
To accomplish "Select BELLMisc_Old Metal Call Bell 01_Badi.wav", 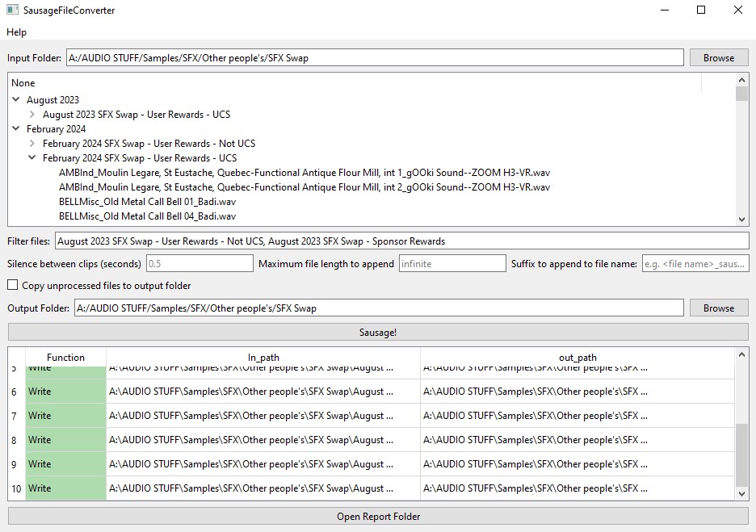I will pyautogui.click(x=147, y=202).
